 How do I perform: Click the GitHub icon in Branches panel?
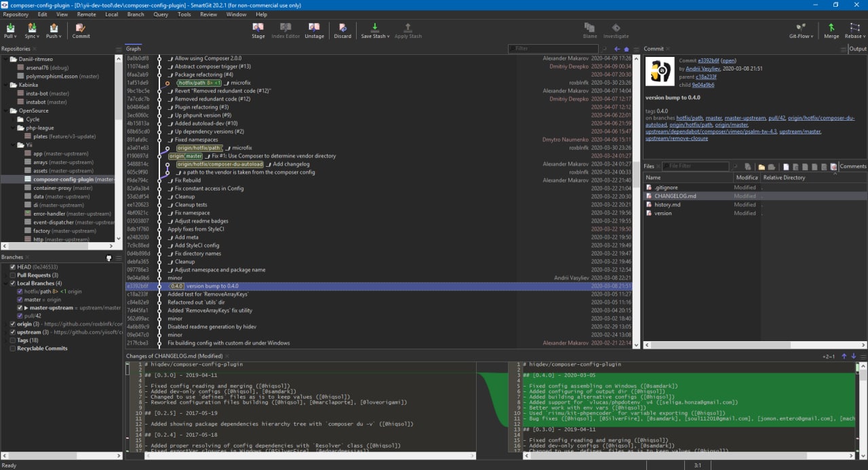click(x=108, y=258)
